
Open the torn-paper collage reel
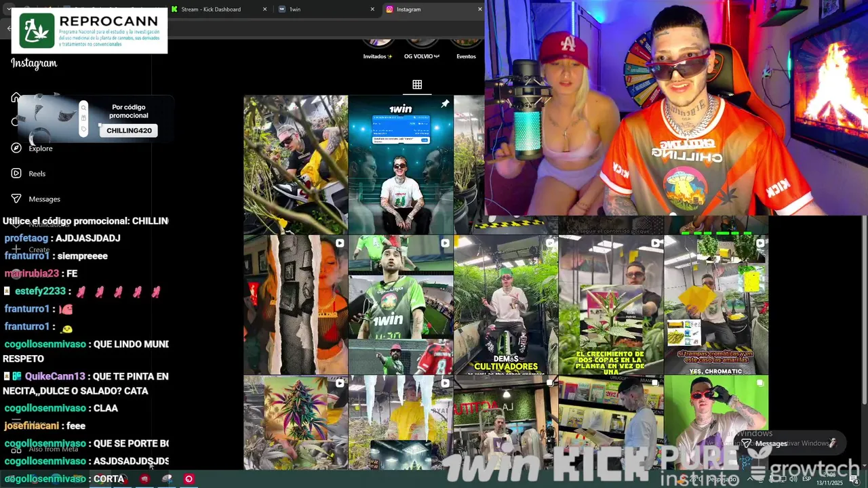click(296, 305)
